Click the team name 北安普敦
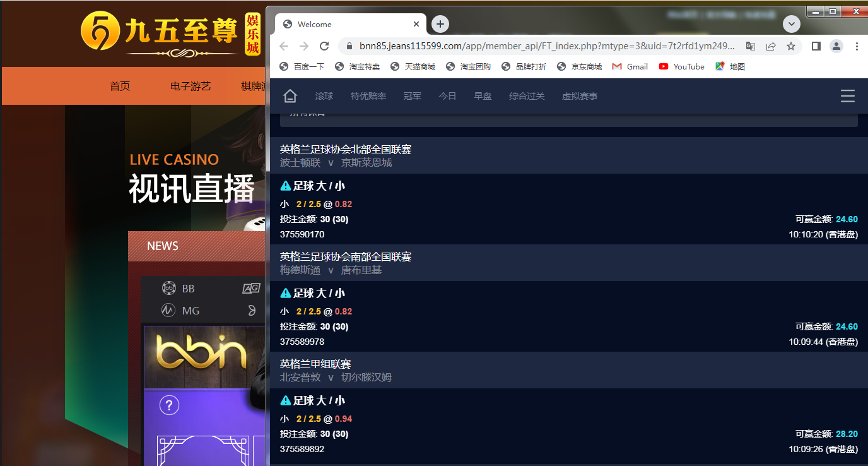The width and height of the screenshot is (868, 466). click(x=300, y=378)
